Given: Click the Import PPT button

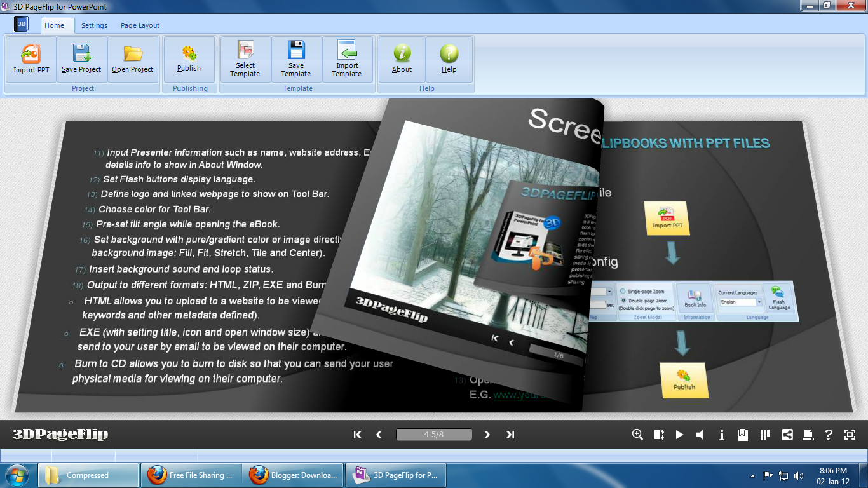Looking at the screenshot, I should point(31,59).
